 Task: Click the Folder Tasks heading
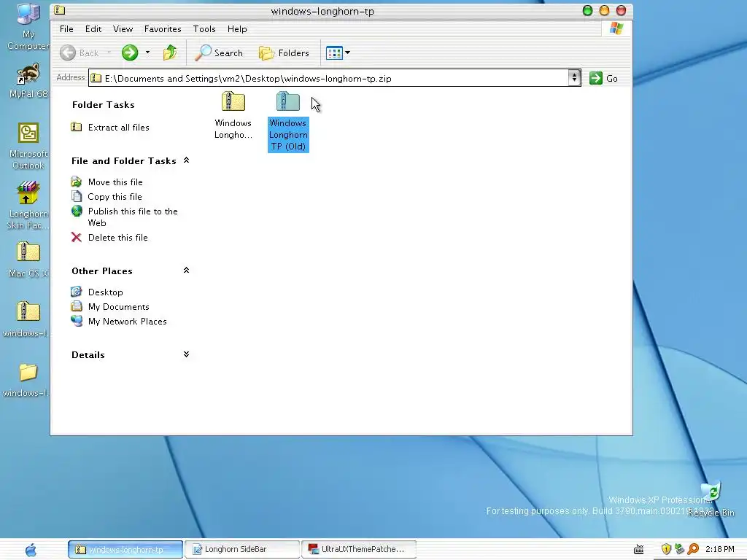104,105
